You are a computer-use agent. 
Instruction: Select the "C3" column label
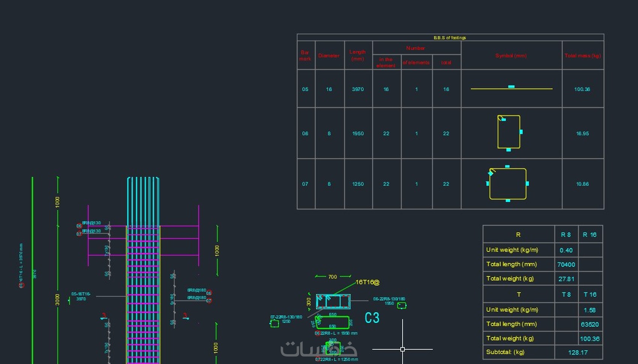[x=372, y=318]
